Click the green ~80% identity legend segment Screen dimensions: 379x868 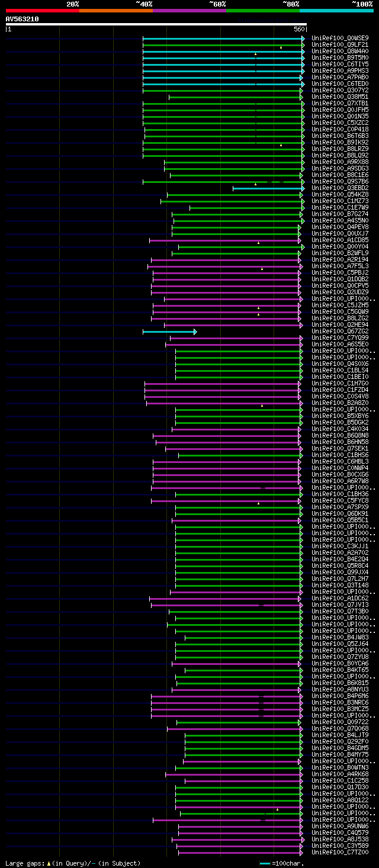pyautogui.click(x=263, y=11)
